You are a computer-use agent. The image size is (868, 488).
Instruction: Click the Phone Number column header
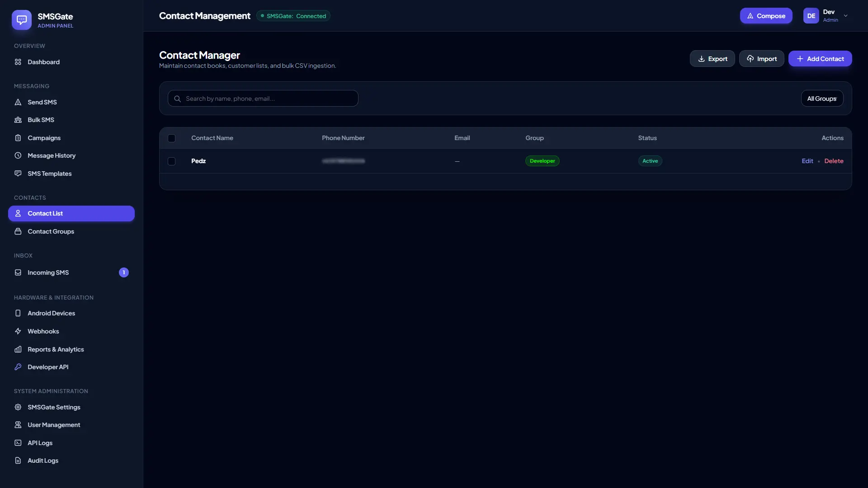click(x=343, y=138)
